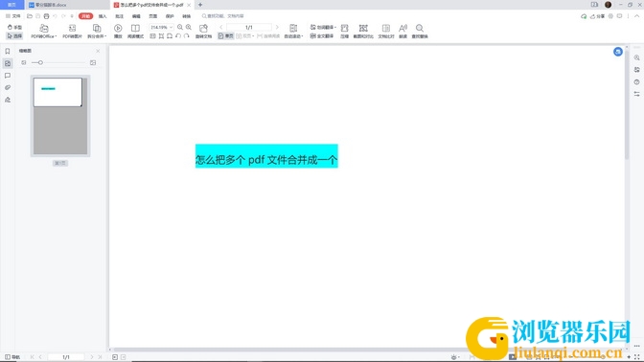Expand the zoom percentage dropdown
The height and width of the screenshot is (362, 644).
(171, 27)
